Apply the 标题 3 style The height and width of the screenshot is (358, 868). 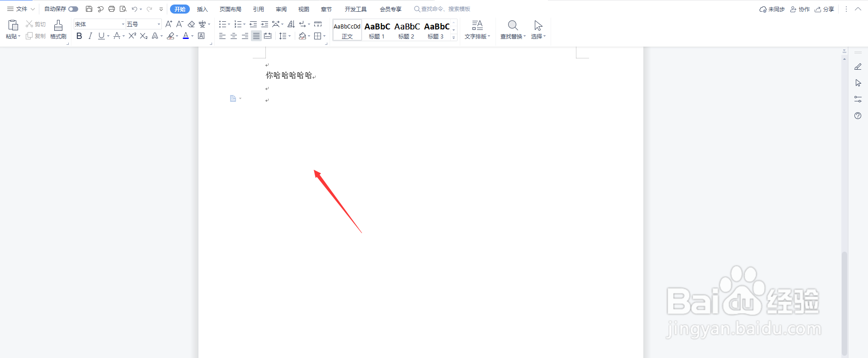click(x=436, y=30)
